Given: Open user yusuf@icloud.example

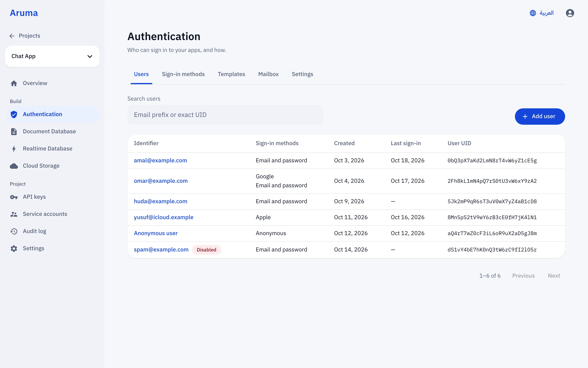Looking at the screenshot, I should [164, 217].
